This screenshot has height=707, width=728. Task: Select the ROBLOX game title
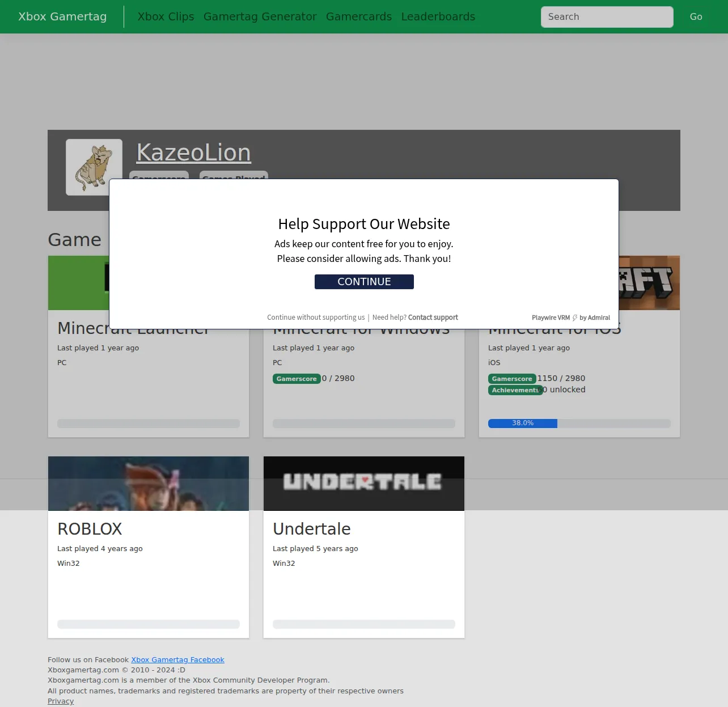tap(90, 529)
